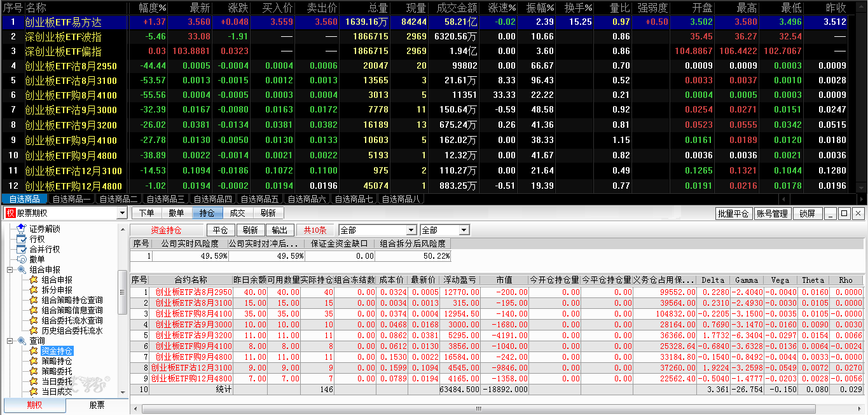Switch to the 期权 bottom tab
This screenshot has height=415, width=868.
pos(34,405)
